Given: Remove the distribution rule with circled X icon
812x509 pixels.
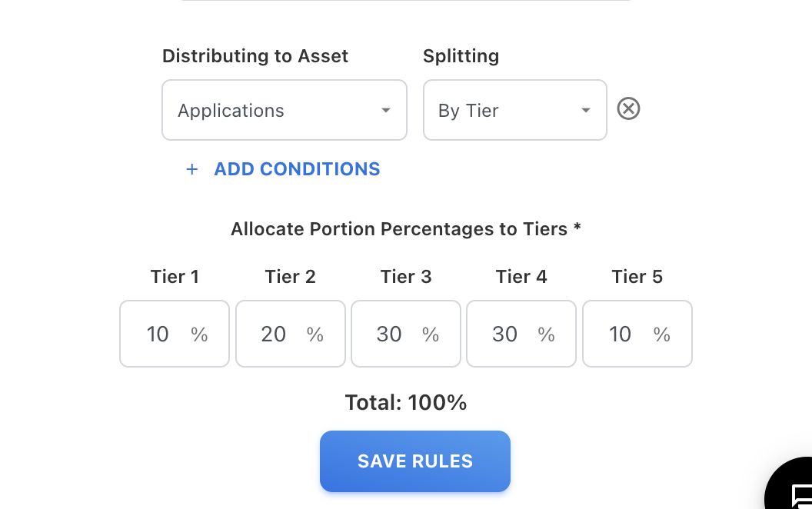Looking at the screenshot, I should [629, 109].
